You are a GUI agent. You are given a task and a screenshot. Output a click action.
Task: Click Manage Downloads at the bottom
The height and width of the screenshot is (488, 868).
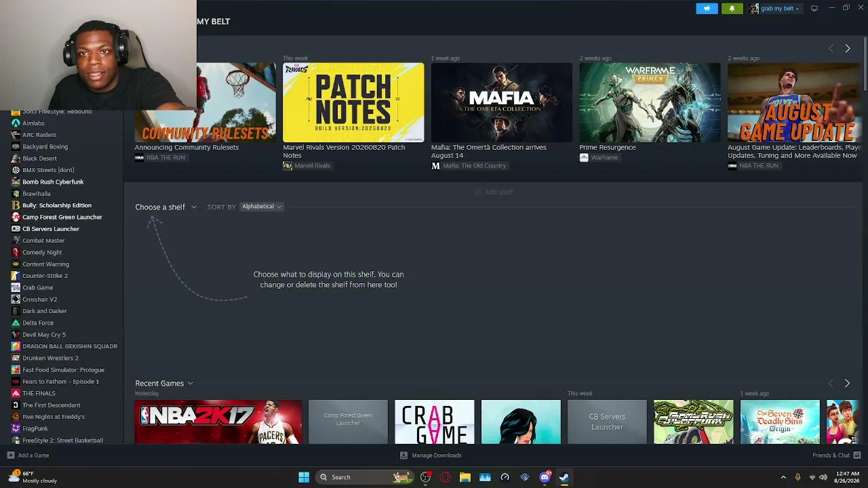[431, 455]
